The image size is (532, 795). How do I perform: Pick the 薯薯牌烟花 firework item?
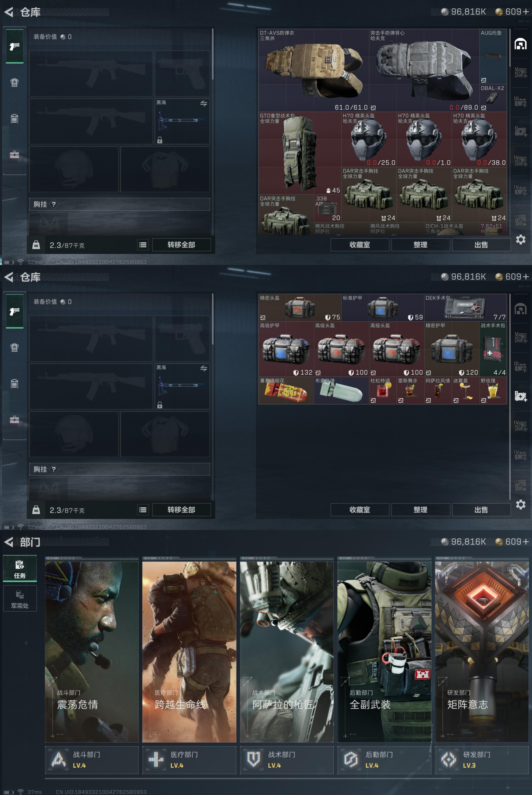(x=286, y=391)
